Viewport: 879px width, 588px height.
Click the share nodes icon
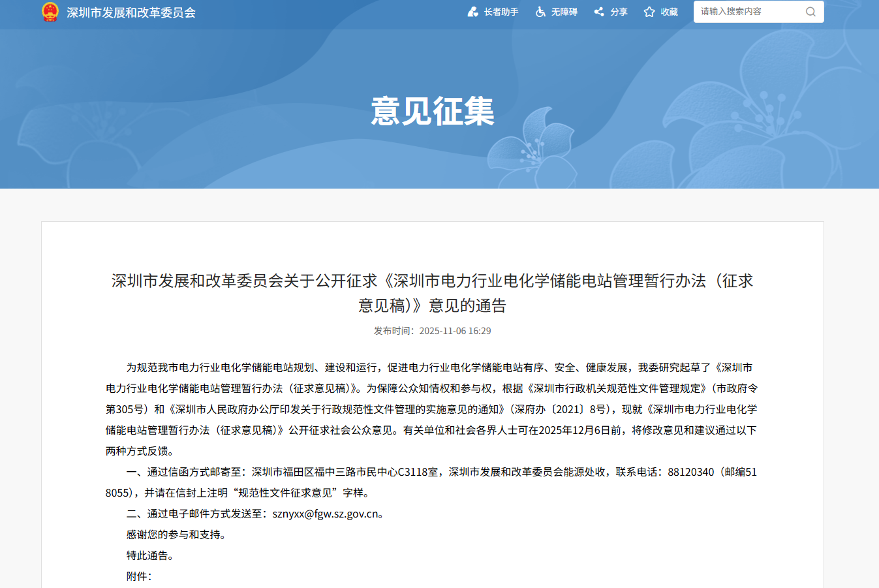point(599,12)
